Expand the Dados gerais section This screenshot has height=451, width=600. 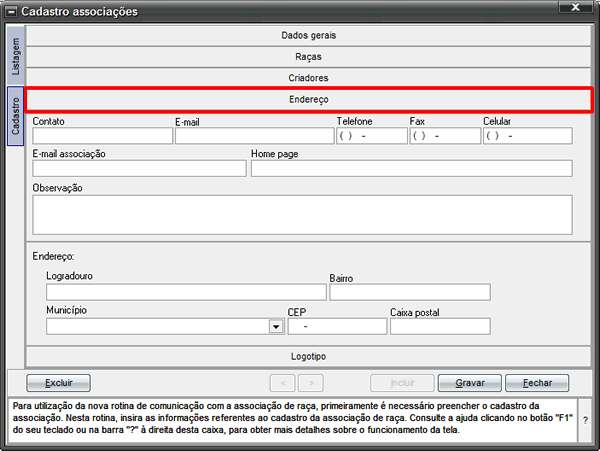(x=308, y=36)
